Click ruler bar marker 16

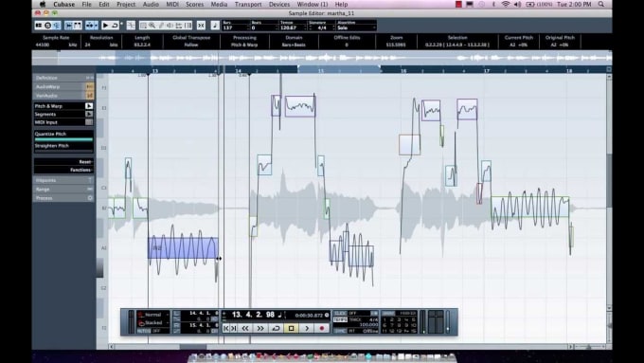[403, 71]
